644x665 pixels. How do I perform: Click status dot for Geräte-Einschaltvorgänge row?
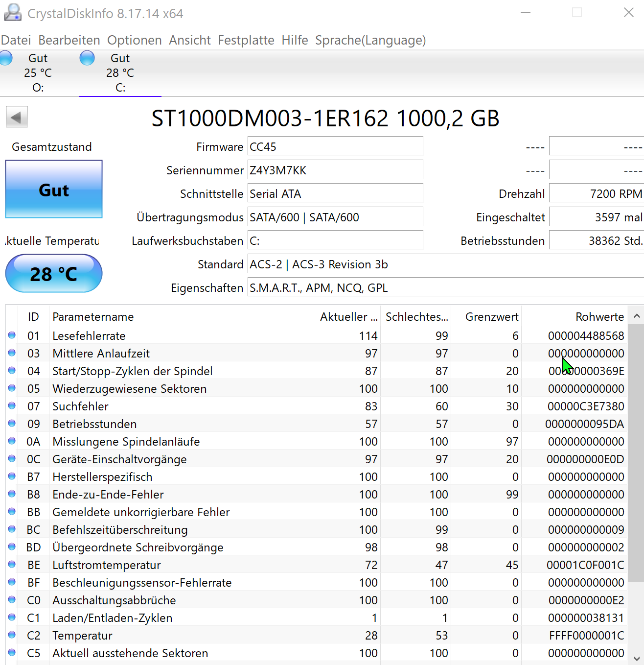coord(12,459)
